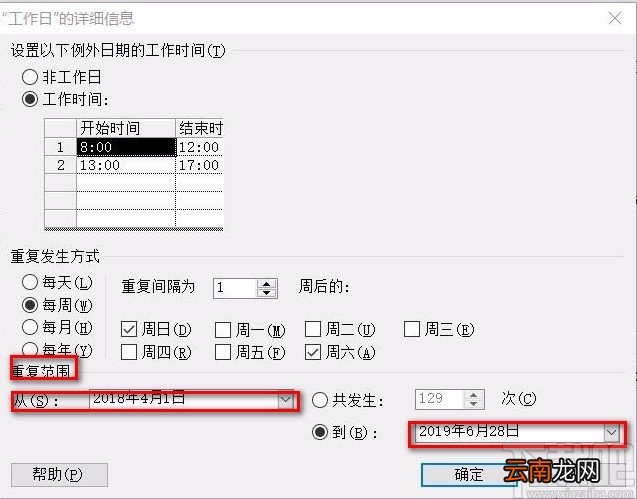
Task: Click the 开始时间 column header
Action: coord(126,128)
